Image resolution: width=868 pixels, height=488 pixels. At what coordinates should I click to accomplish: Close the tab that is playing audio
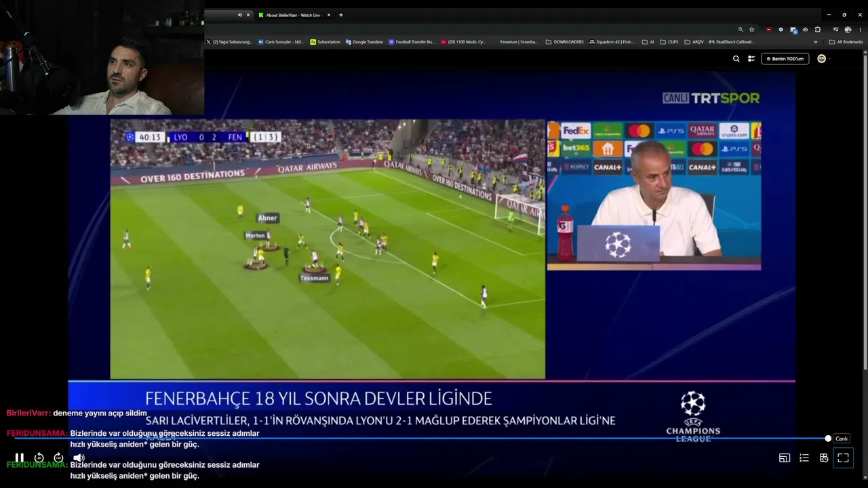(248, 15)
